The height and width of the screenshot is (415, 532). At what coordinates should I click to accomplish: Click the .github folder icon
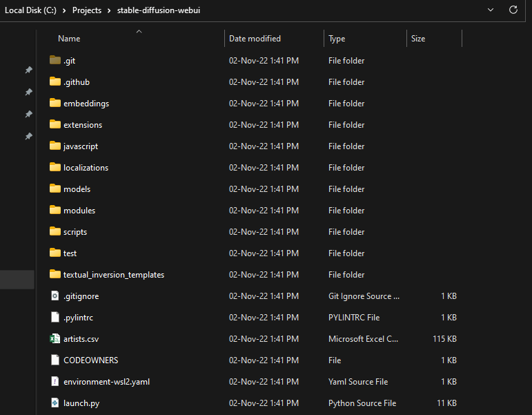tap(55, 81)
